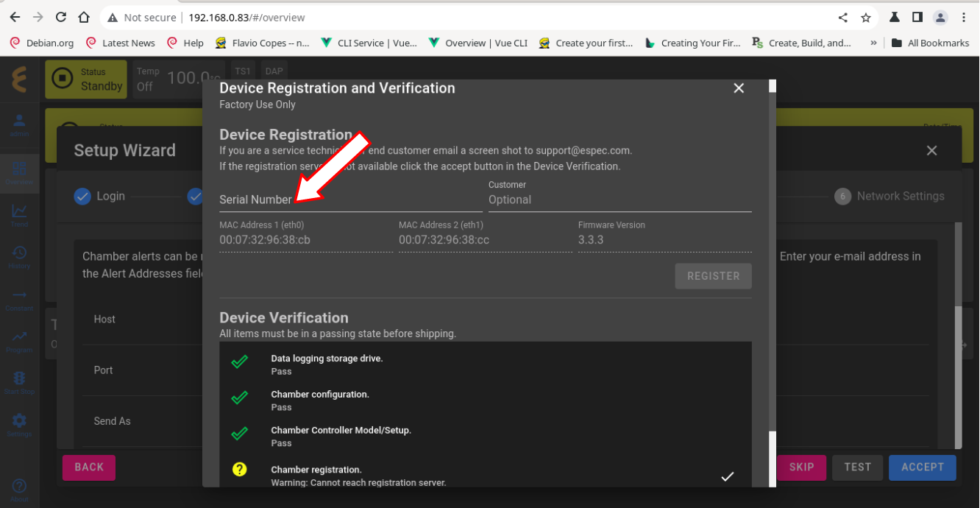Open the Overview page in sidebar
Viewport: 980px width, 508px height.
pos(19,174)
